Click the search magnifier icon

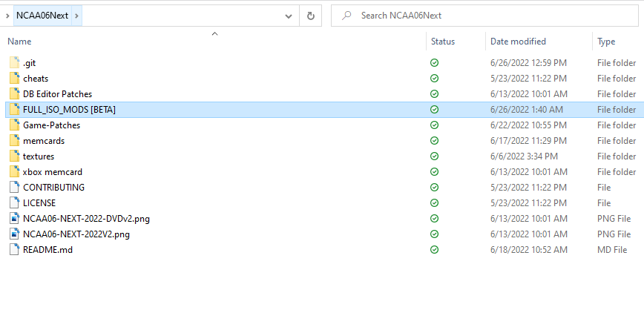click(347, 16)
